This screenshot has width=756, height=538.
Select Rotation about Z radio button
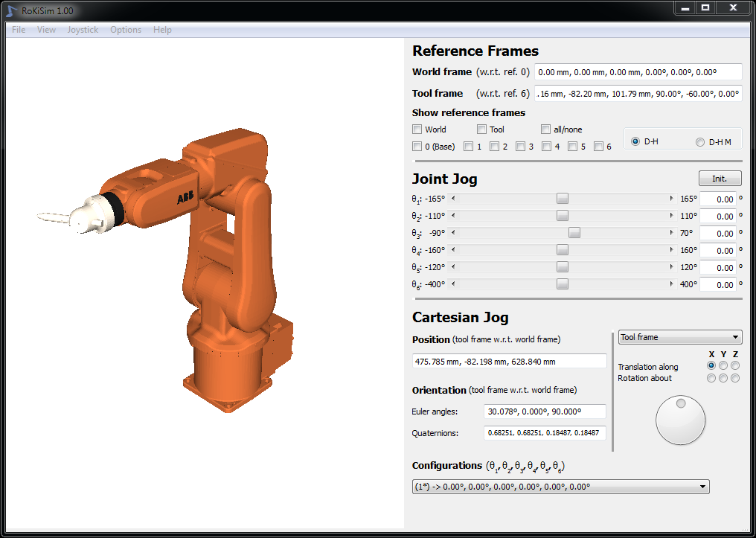pyautogui.click(x=735, y=379)
